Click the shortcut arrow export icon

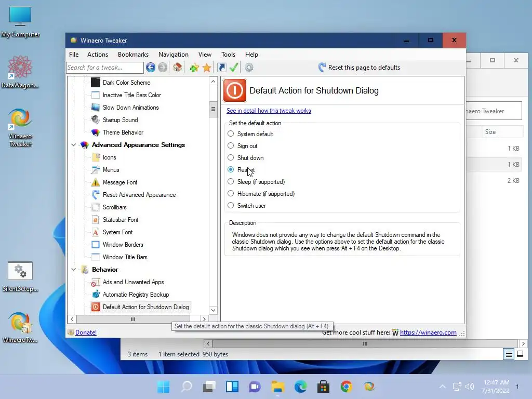221,68
